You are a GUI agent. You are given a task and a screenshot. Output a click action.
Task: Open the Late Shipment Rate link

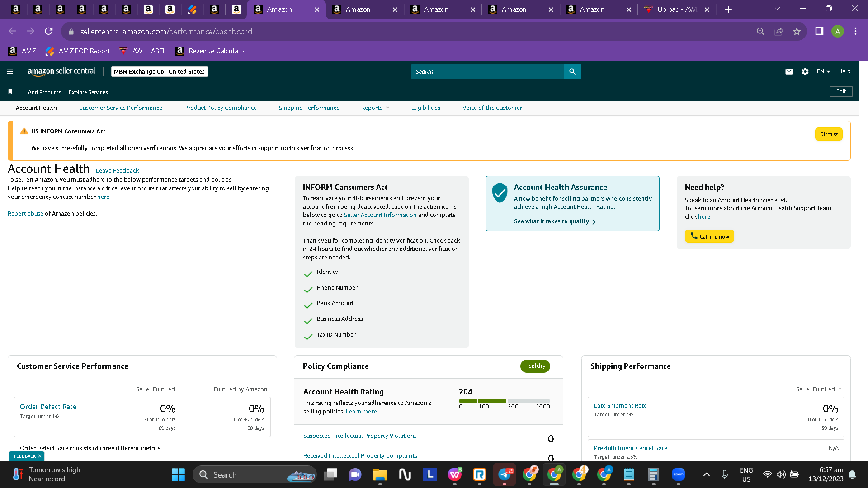[620, 405]
